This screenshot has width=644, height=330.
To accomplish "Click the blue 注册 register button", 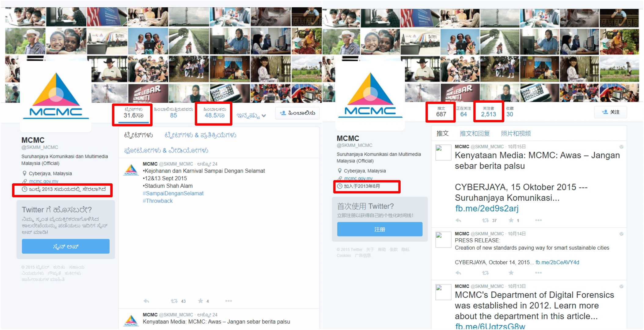I will point(380,229).
